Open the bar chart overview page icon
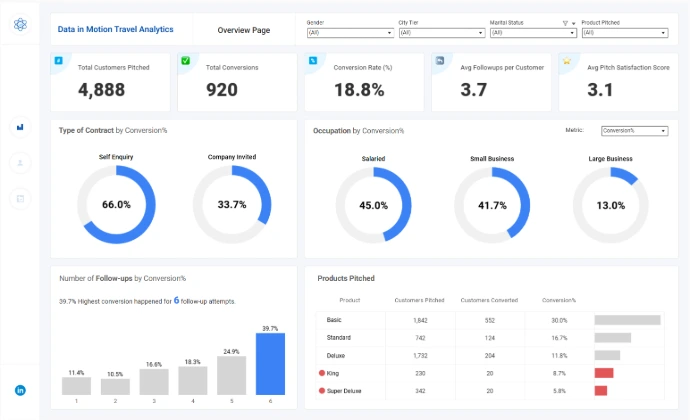 pos(20,127)
